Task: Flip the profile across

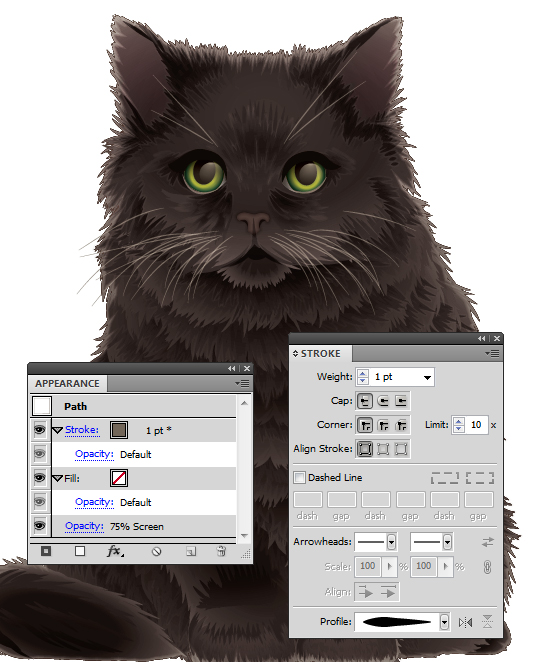Action: pos(487,621)
